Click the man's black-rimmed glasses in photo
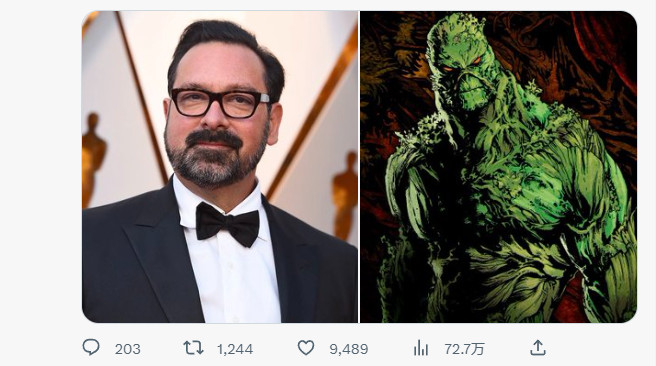656x366 pixels. [x=220, y=103]
